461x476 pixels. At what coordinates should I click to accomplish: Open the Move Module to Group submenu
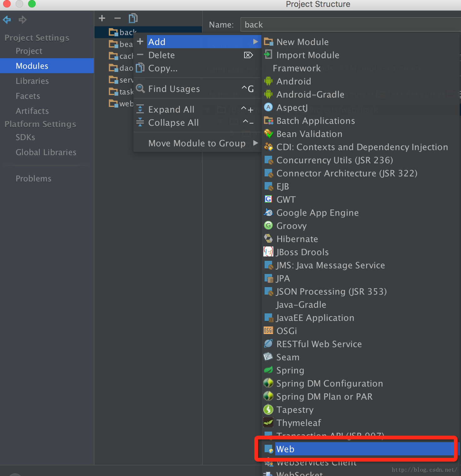coord(197,143)
